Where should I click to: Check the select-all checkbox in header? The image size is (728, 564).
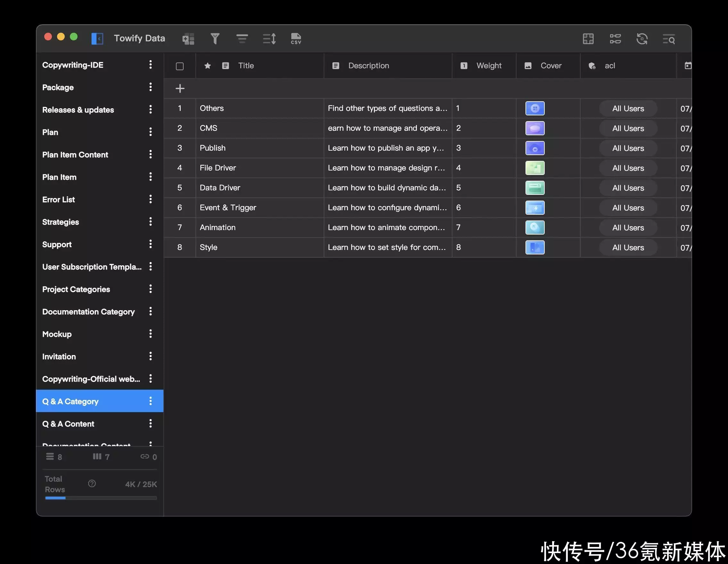pyautogui.click(x=180, y=66)
